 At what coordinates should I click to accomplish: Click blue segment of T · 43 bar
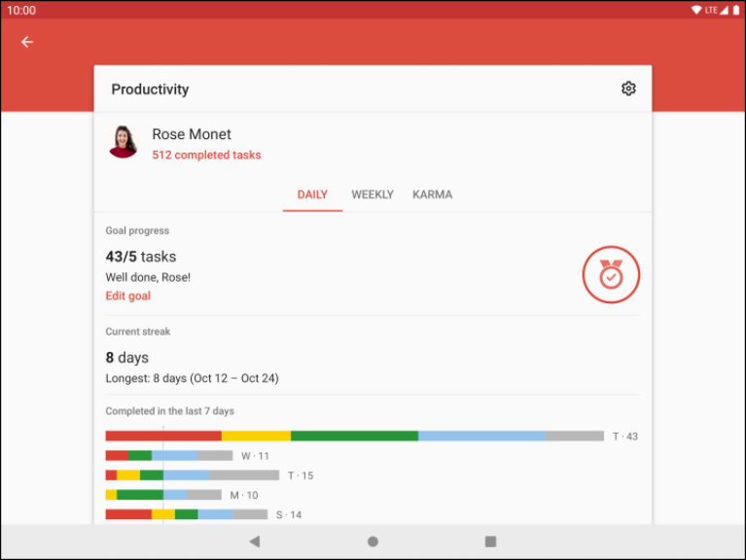482,436
